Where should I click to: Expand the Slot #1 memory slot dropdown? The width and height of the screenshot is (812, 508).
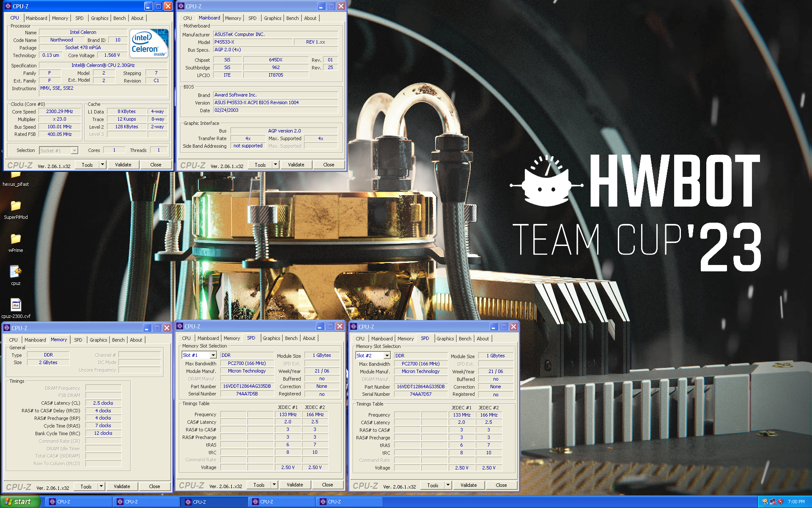point(213,355)
